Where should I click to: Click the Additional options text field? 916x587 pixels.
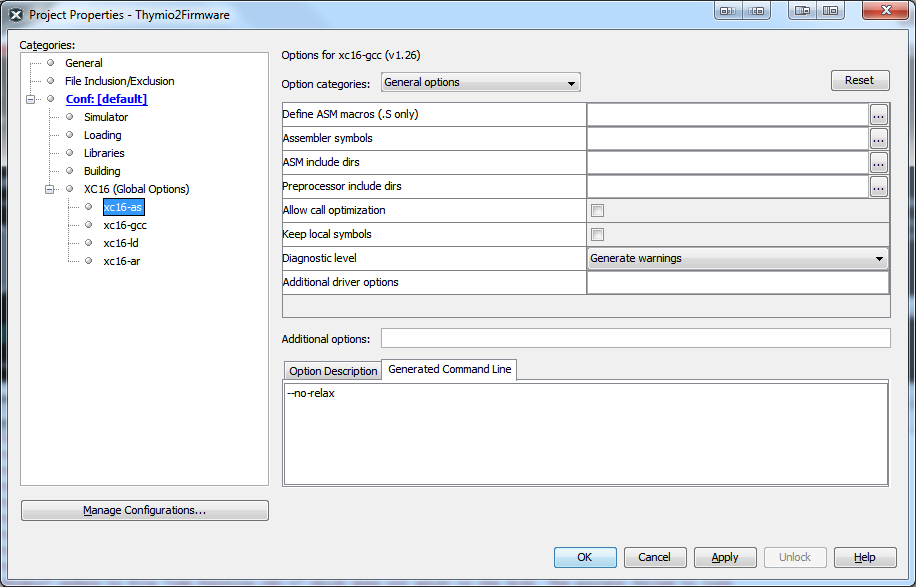[x=636, y=338]
